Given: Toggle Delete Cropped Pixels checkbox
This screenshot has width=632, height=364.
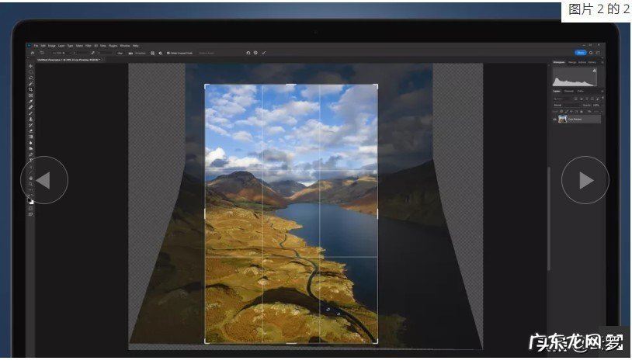Looking at the screenshot, I should [x=168, y=53].
